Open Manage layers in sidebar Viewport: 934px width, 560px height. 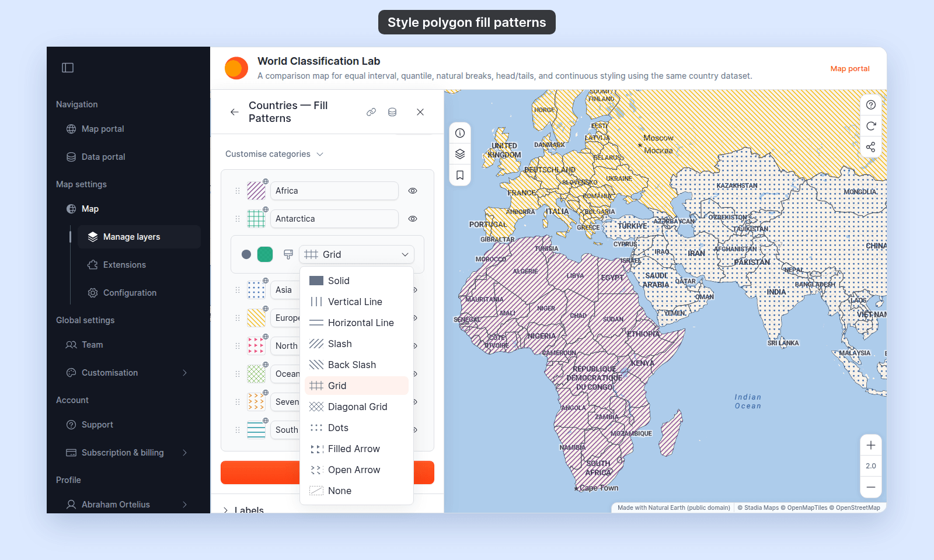139,237
